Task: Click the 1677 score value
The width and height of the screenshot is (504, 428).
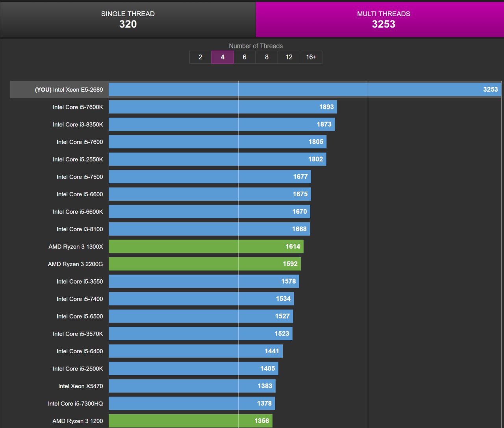Action: click(x=300, y=177)
